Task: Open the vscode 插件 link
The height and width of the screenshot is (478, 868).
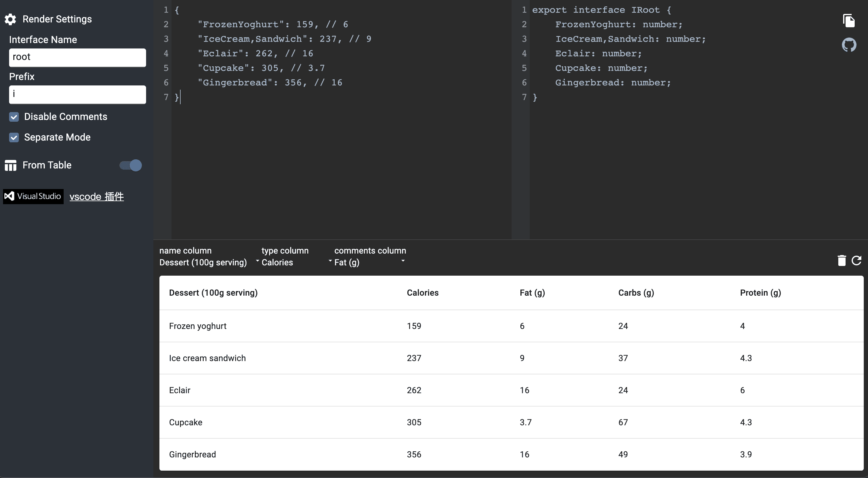Action: pos(97,196)
